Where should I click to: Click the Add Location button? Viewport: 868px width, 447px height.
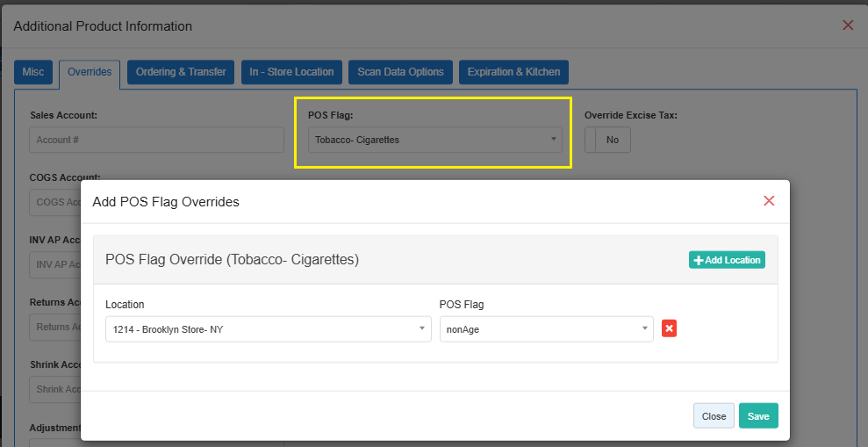(x=727, y=260)
